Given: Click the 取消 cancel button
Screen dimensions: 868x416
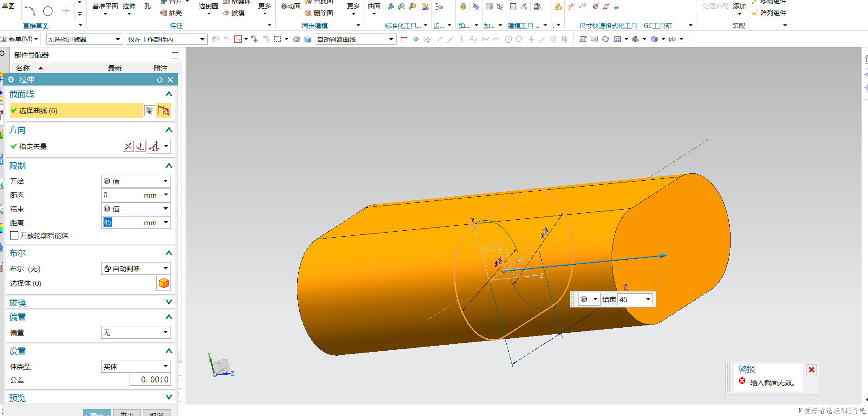Looking at the screenshot, I should coord(157,413).
